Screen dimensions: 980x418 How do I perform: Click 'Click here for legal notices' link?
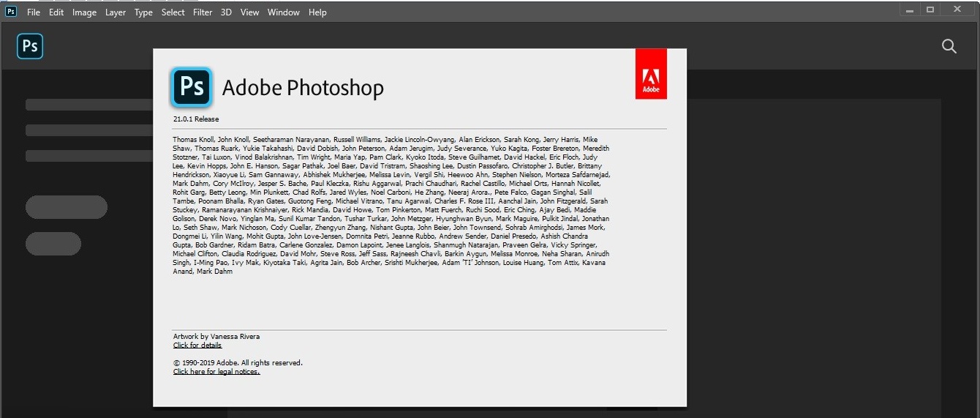click(216, 372)
